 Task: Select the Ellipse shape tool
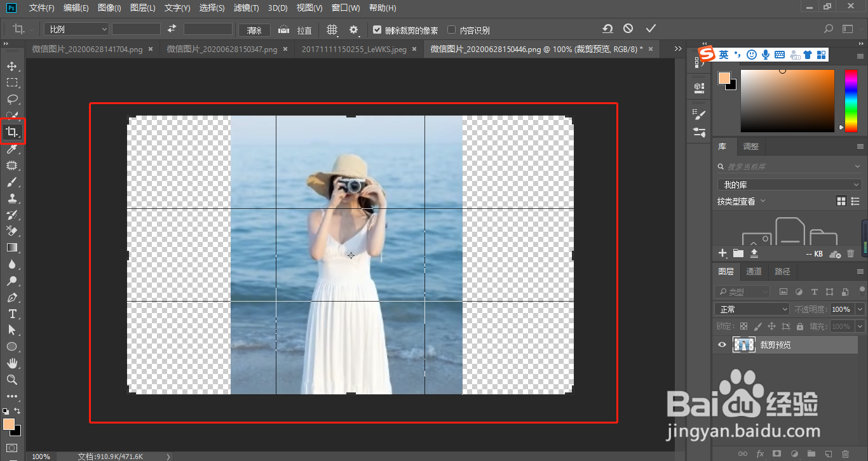(x=12, y=347)
